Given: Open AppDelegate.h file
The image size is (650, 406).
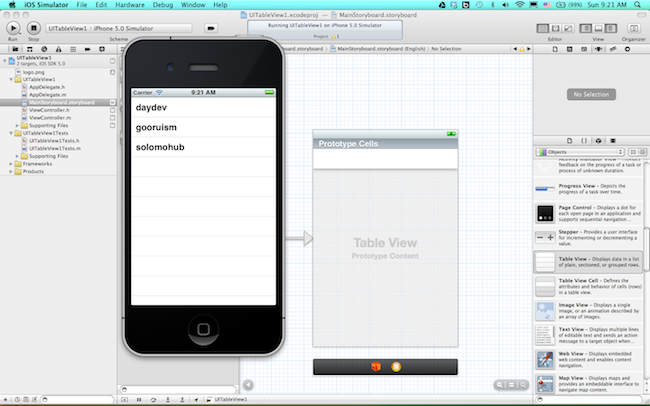Looking at the screenshot, I should click(47, 87).
